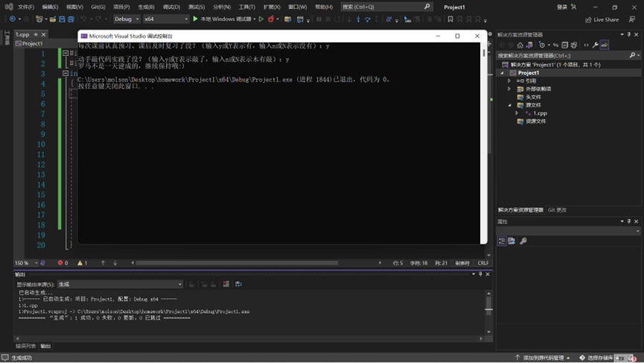Click the View Code angle-brackets icon
This screenshot has height=363, width=644.
(586, 45)
